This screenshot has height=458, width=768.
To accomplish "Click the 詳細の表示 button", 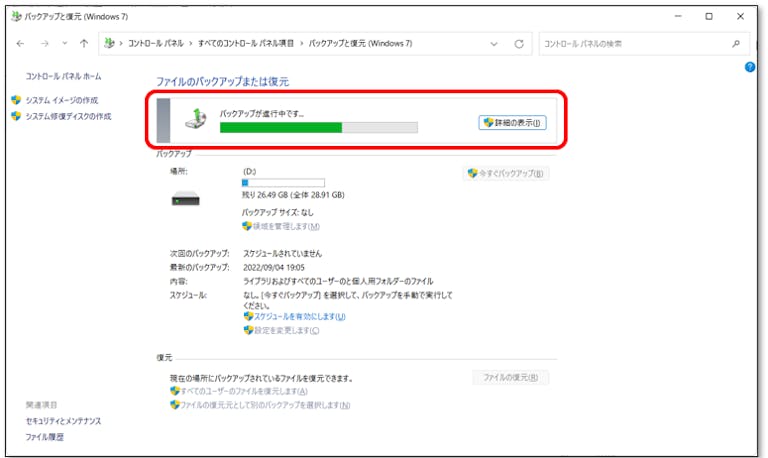I will click(512, 122).
